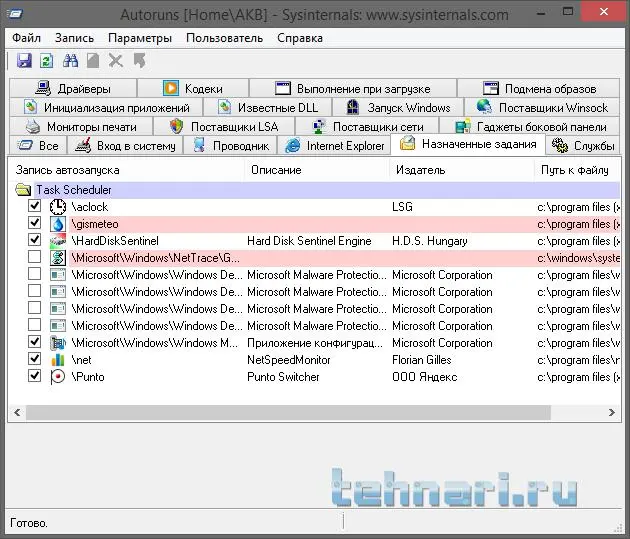The height and width of the screenshot is (539, 630).
Task: Click the Delete X toolbar icon
Action: (x=116, y=61)
